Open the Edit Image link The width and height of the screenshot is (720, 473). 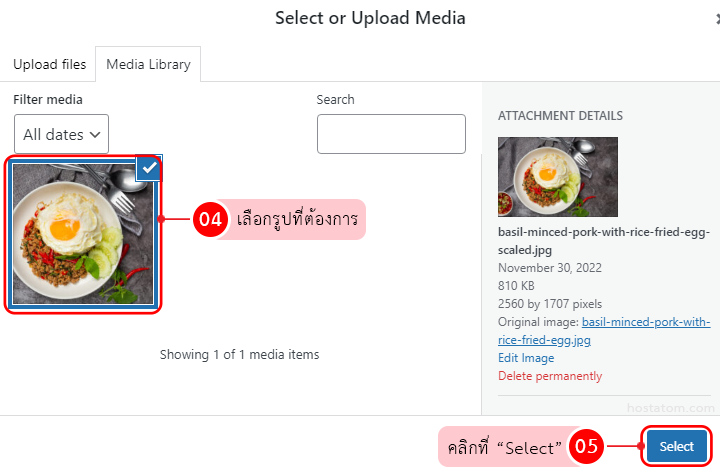pos(526,358)
